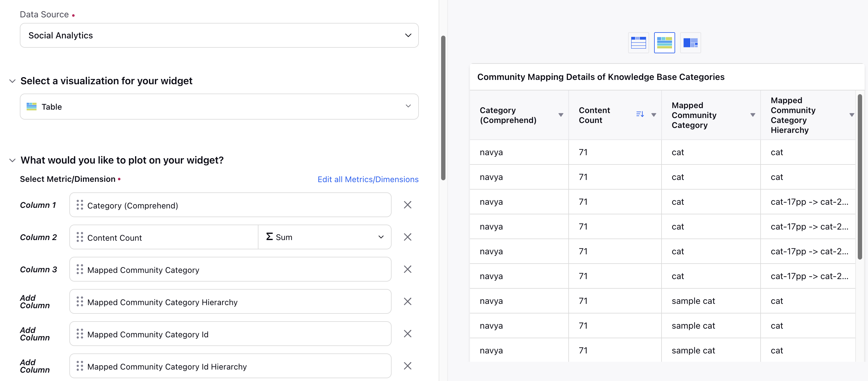This screenshot has height=381, width=868.
Task: Grab drag handle of Category (Comprehend)
Action: coord(80,205)
